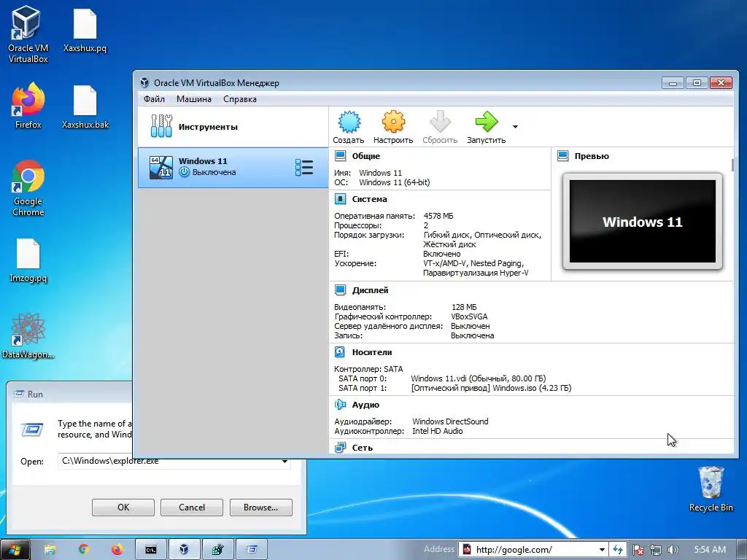747x560 pixels.
Task: Select the Imzog.pq desktop file
Action: click(28, 260)
